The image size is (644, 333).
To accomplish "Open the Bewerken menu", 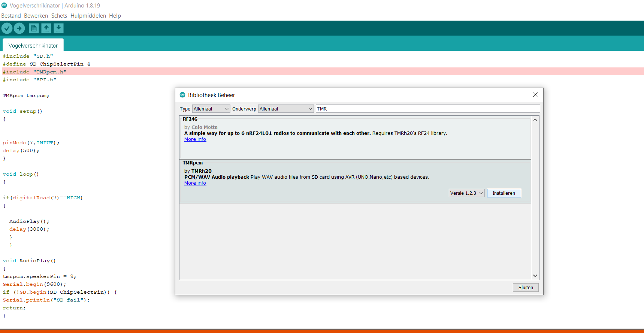I will pyautogui.click(x=36, y=16).
